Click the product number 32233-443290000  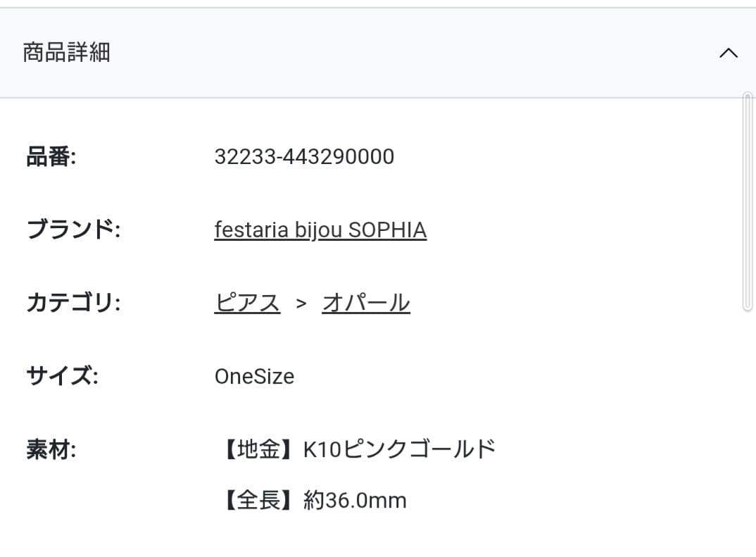coord(304,157)
